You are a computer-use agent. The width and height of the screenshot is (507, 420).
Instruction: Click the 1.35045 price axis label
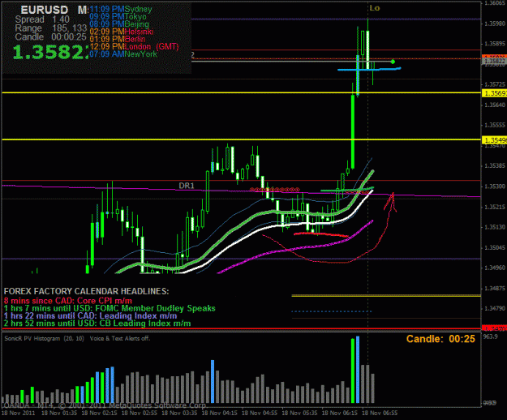pyautogui.click(x=494, y=248)
